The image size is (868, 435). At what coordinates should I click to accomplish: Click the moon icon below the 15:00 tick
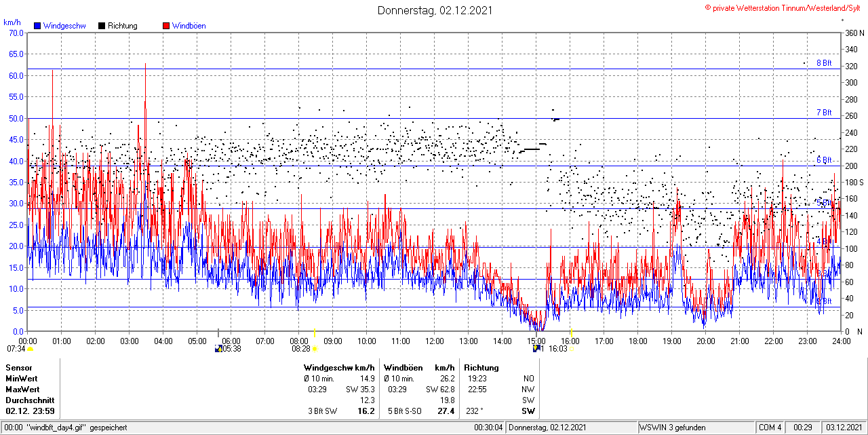click(536, 349)
